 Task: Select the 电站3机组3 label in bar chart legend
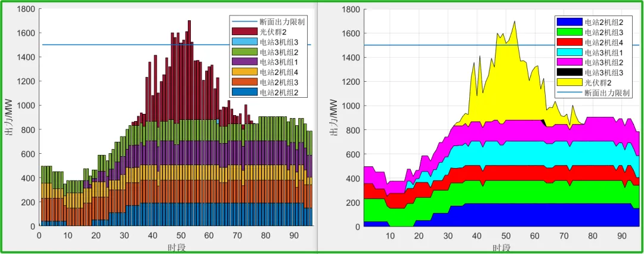[x=278, y=42]
